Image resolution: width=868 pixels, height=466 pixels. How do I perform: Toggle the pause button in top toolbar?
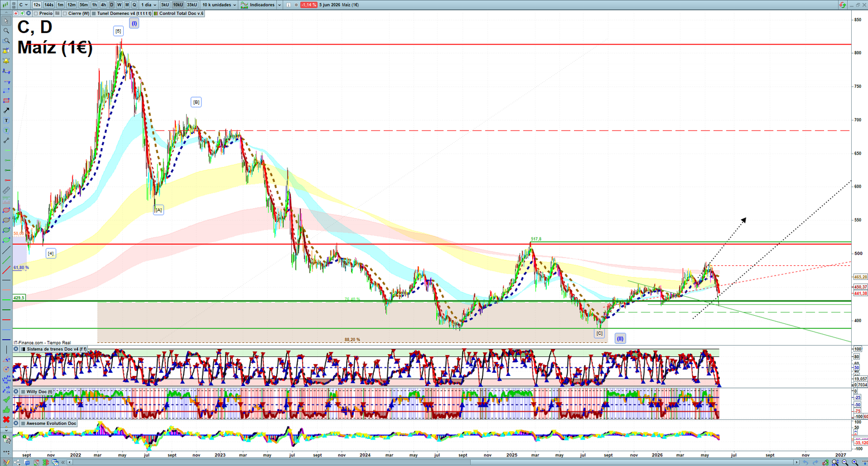click(x=289, y=4)
